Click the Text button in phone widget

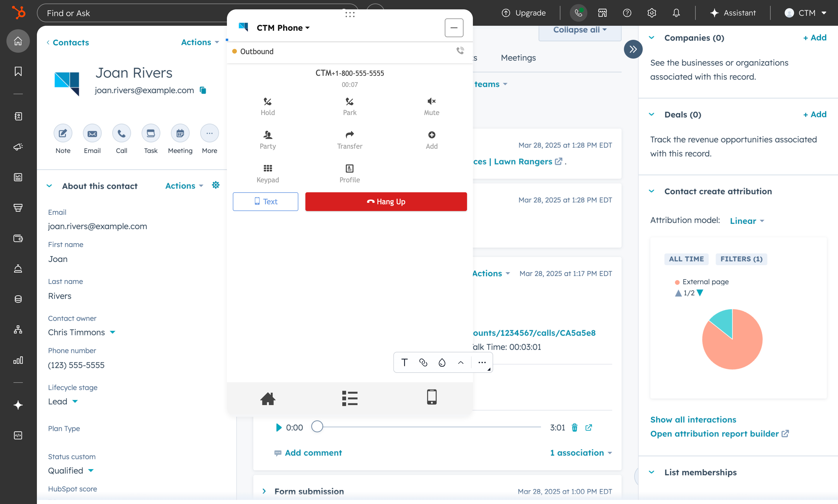pyautogui.click(x=265, y=202)
